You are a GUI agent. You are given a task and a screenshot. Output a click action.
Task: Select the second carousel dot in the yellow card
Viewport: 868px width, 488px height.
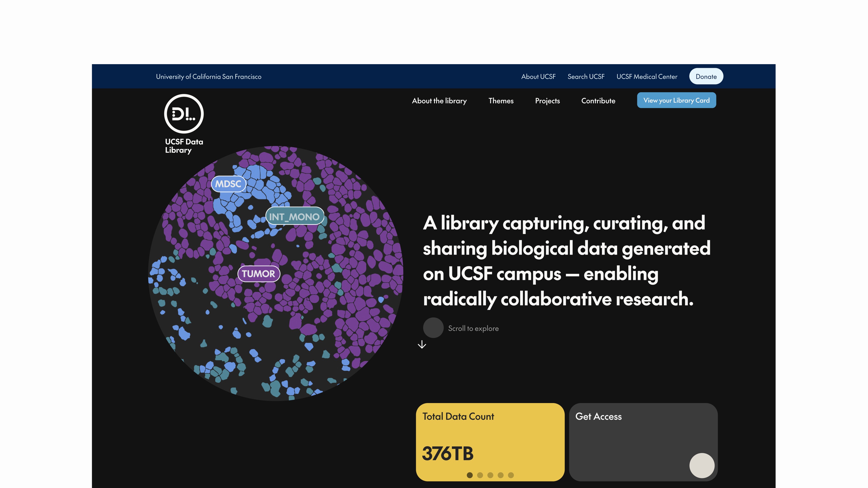tap(480, 475)
